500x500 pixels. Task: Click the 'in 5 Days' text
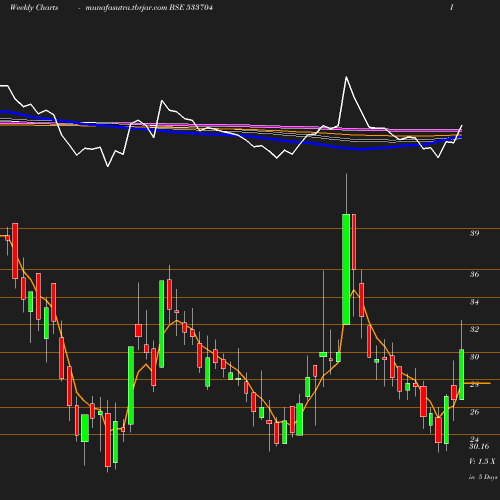coord(483,477)
